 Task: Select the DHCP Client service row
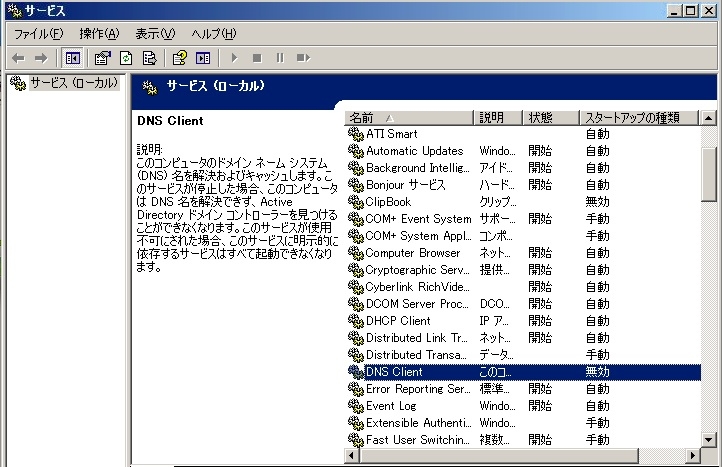pos(398,321)
